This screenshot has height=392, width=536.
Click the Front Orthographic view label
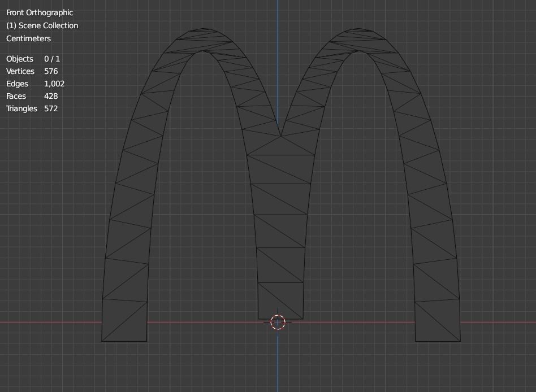click(x=39, y=12)
